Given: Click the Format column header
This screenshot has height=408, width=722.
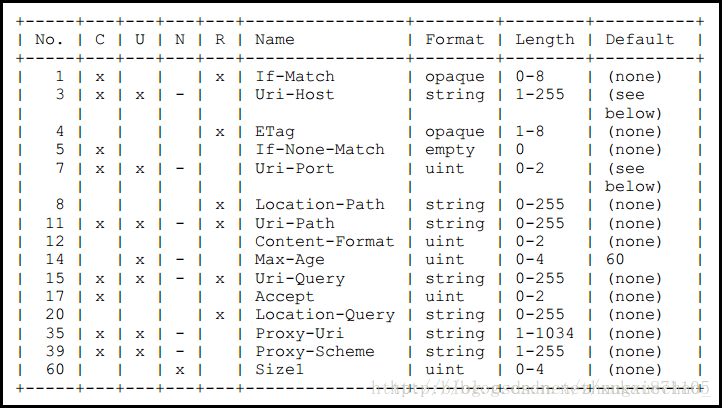Looking at the screenshot, I should [454, 40].
